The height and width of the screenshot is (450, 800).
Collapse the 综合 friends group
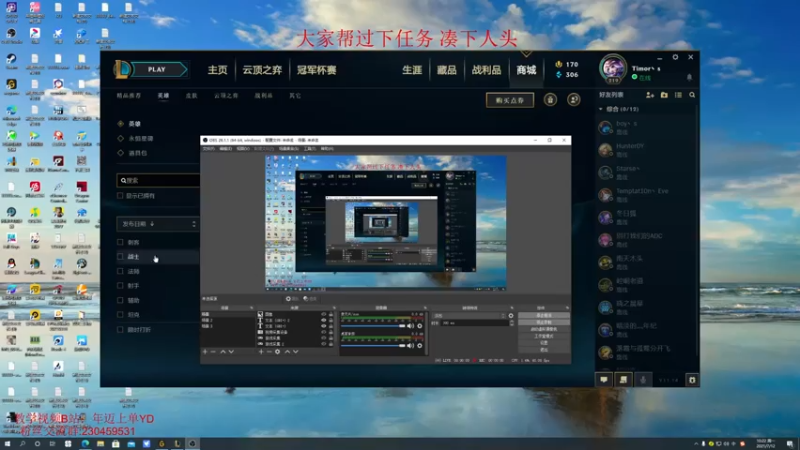click(601, 109)
